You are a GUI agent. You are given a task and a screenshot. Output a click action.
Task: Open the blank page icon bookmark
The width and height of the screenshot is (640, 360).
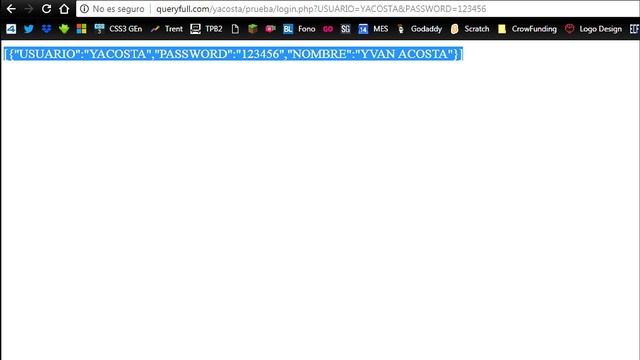[235, 29]
